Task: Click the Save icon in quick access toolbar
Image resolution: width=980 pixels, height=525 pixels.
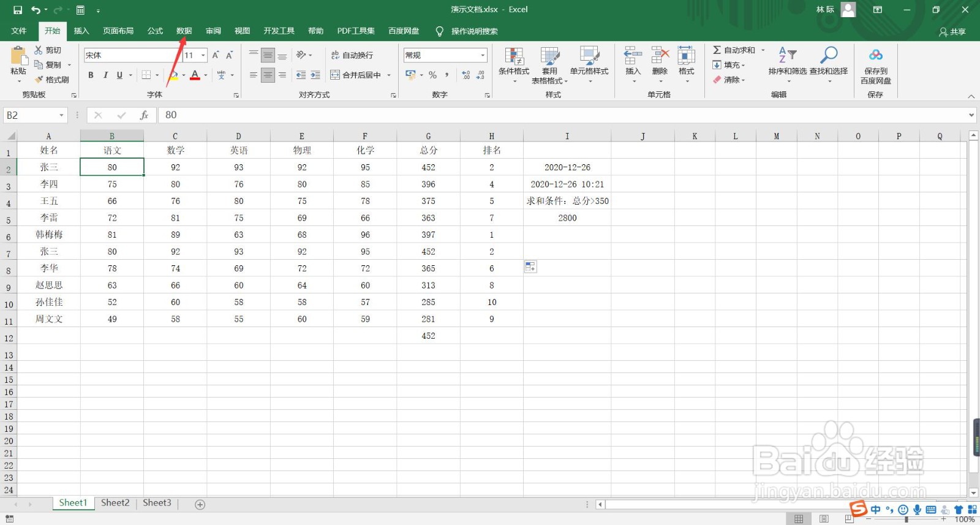Action: (x=18, y=10)
